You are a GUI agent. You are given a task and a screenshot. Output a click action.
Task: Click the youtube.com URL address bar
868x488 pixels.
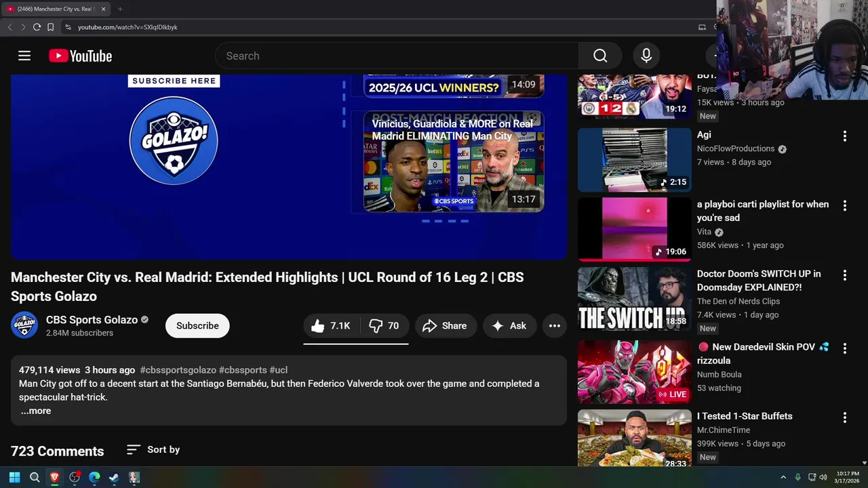coord(380,27)
